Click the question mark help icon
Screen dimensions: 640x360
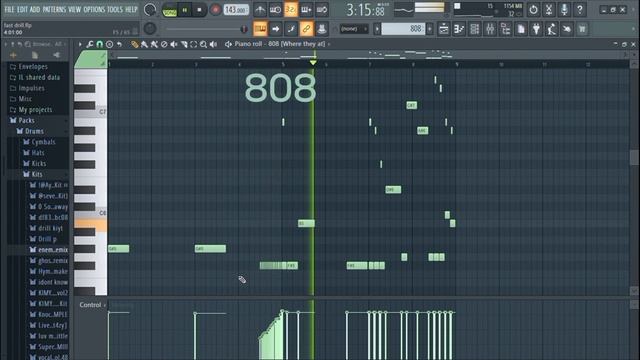pyautogui.click(x=580, y=9)
